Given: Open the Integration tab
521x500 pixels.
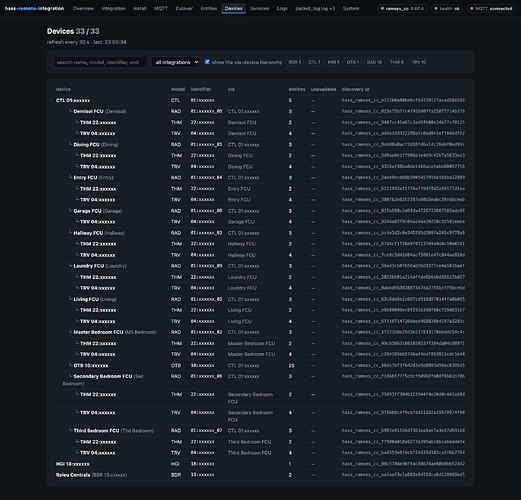Looking at the screenshot, I should pos(113,9).
